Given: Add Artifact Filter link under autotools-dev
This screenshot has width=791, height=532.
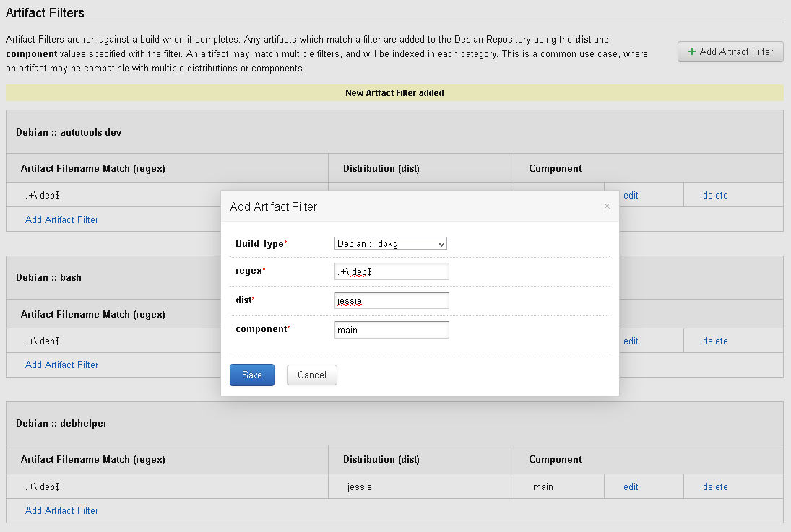Looking at the screenshot, I should pyautogui.click(x=61, y=219).
